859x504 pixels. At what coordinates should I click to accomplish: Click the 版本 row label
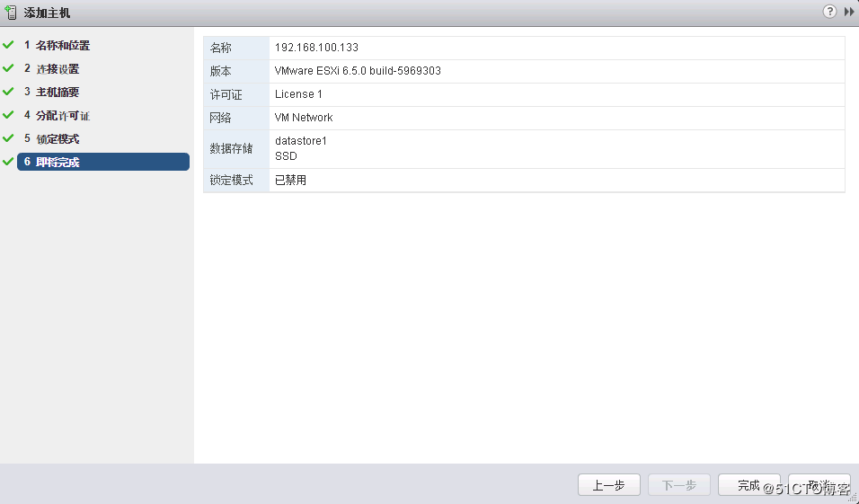[x=221, y=71]
